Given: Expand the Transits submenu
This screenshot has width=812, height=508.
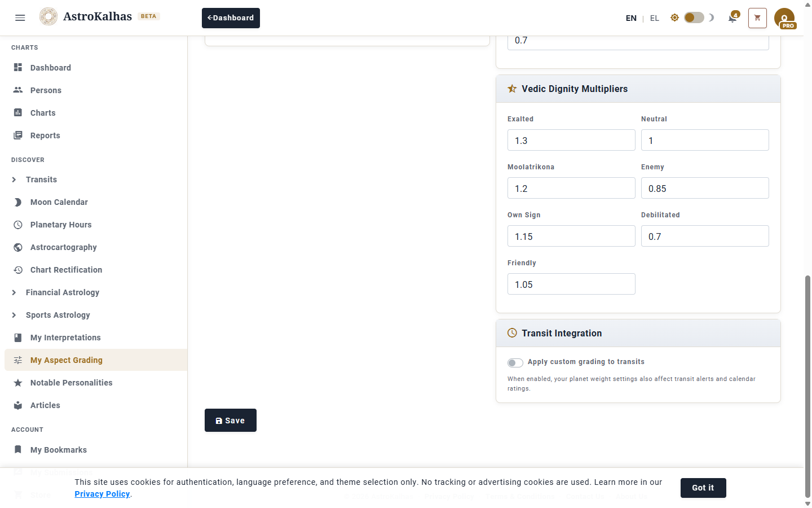Looking at the screenshot, I should (x=14, y=179).
